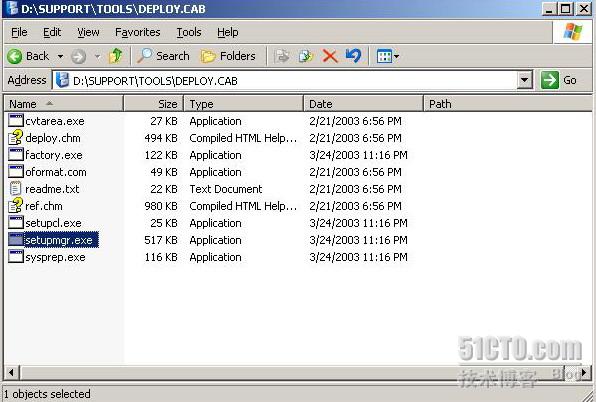Show the Folders pane
596x402 pixels.
tap(228, 56)
